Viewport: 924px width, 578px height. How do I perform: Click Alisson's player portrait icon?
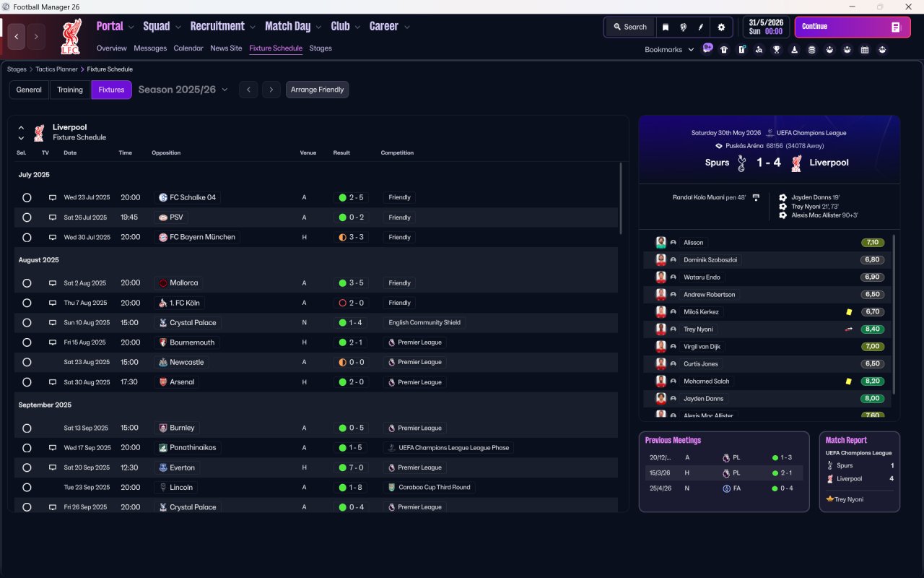coord(661,243)
